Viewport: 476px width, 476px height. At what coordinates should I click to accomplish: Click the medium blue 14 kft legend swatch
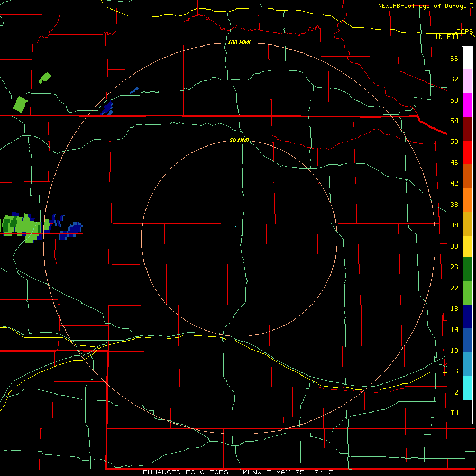[x=467, y=340]
